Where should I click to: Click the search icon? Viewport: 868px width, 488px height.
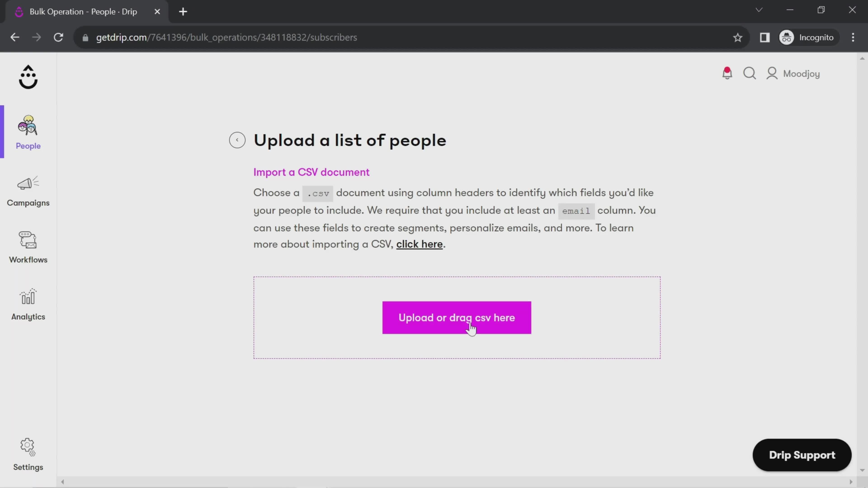click(x=750, y=73)
